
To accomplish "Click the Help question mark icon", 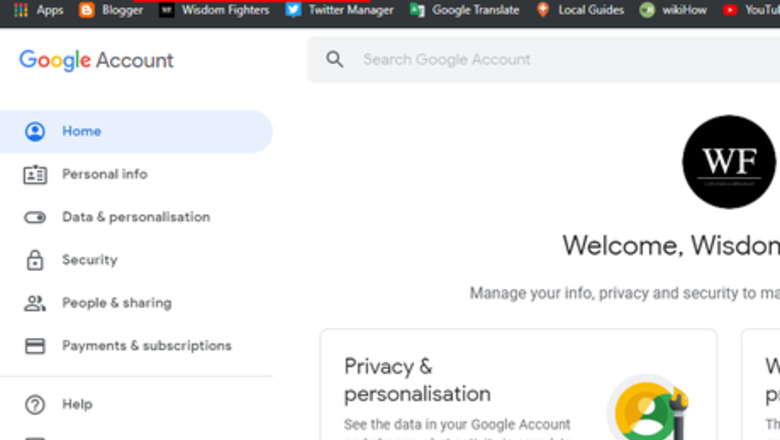I will (35, 405).
